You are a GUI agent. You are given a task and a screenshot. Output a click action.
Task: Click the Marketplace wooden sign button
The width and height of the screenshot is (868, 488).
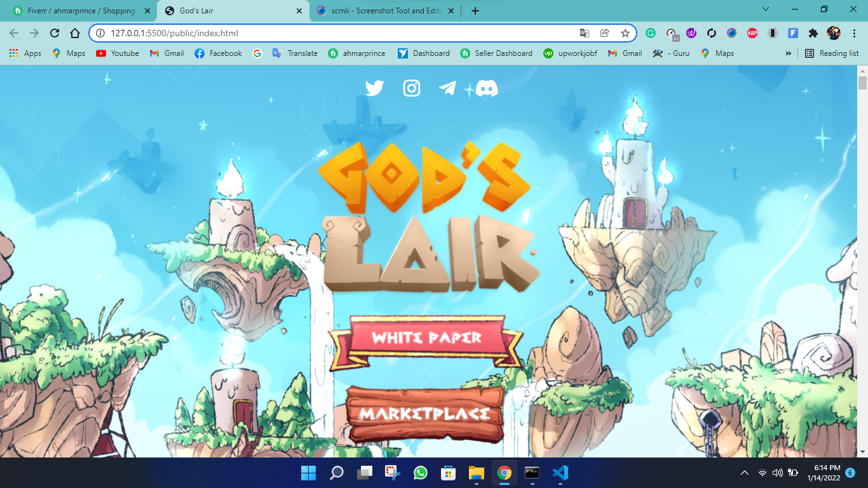coord(424,414)
